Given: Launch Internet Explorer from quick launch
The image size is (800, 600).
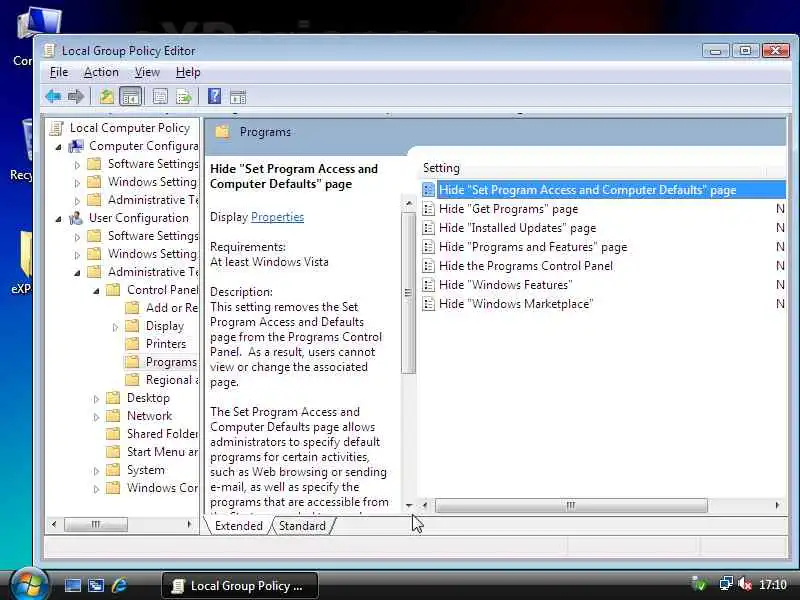Looking at the screenshot, I should (x=119, y=585).
